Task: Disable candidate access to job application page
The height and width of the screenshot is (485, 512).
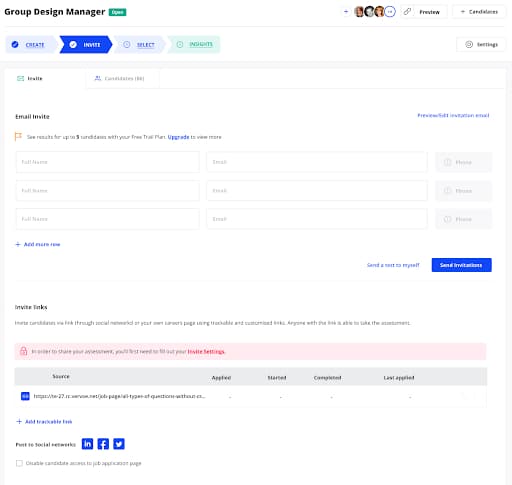Action: [19, 463]
